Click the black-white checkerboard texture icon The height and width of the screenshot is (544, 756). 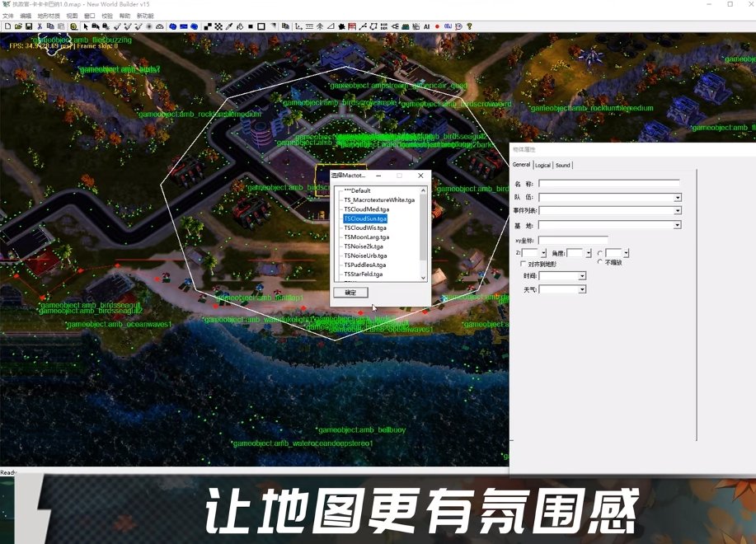pyautogui.click(x=218, y=26)
